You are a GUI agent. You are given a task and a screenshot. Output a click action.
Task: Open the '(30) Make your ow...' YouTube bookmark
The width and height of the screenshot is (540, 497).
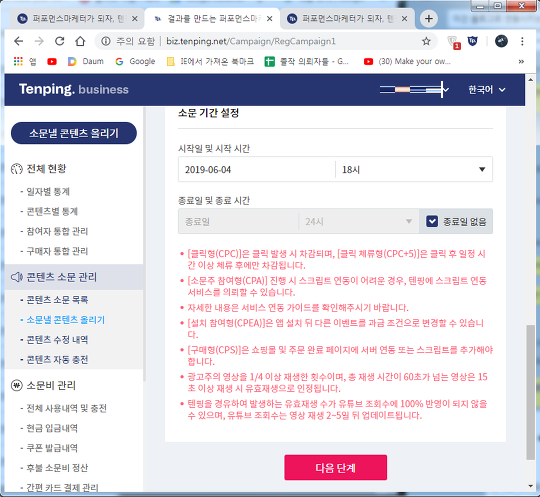click(407, 61)
